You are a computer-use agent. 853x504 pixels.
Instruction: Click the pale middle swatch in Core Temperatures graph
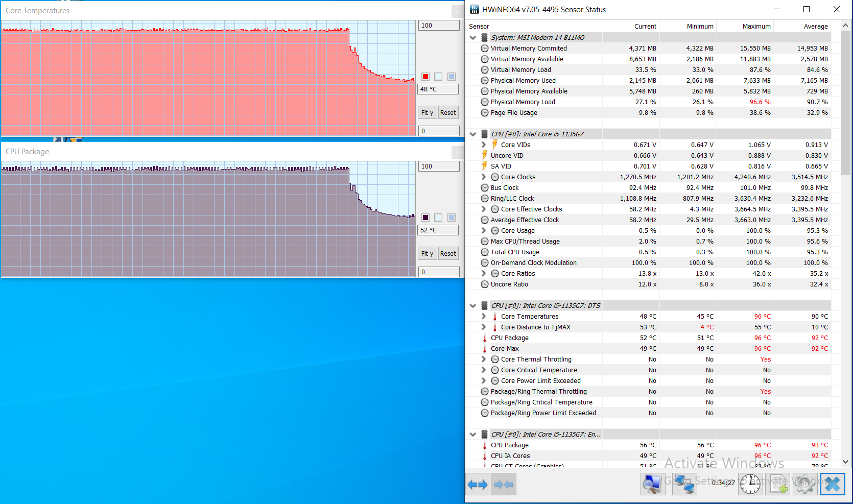click(x=438, y=77)
